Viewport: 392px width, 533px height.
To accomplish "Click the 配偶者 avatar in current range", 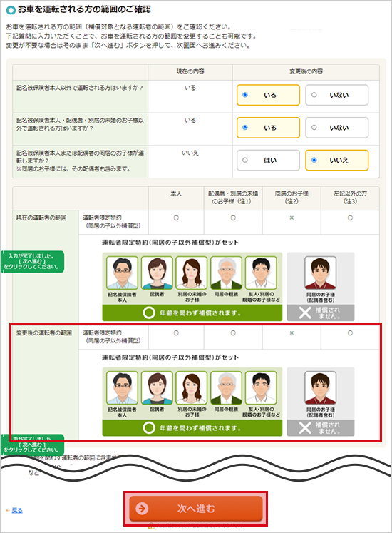I will click(157, 273).
